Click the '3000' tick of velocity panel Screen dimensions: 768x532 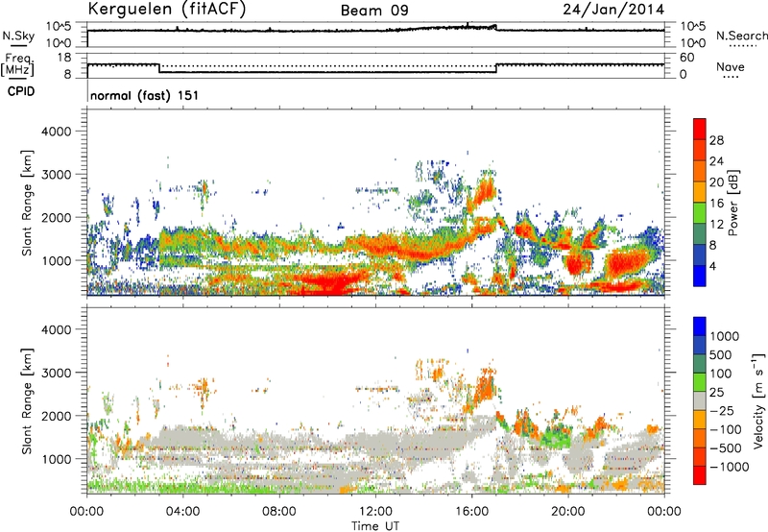pyautogui.click(x=56, y=373)
